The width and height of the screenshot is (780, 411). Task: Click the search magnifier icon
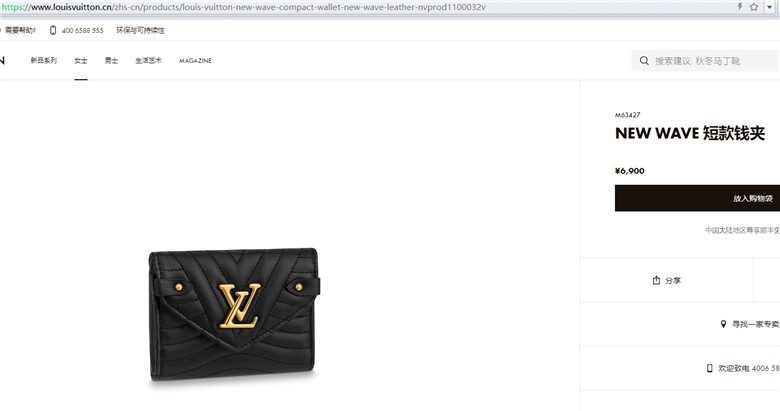click(644, 61)
